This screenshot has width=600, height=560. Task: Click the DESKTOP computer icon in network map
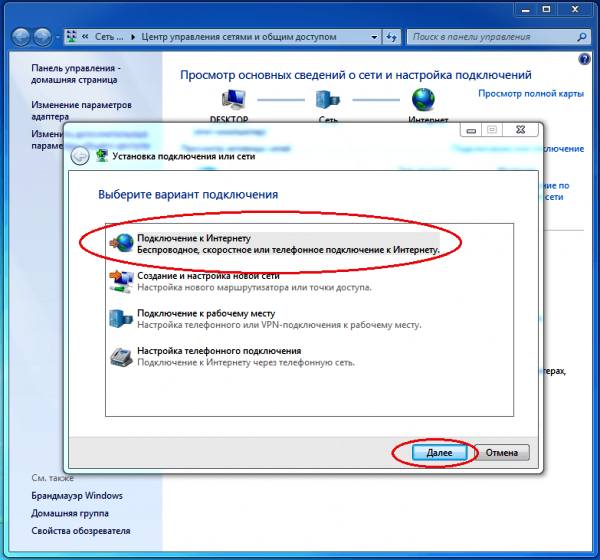(x=233, y=100)
